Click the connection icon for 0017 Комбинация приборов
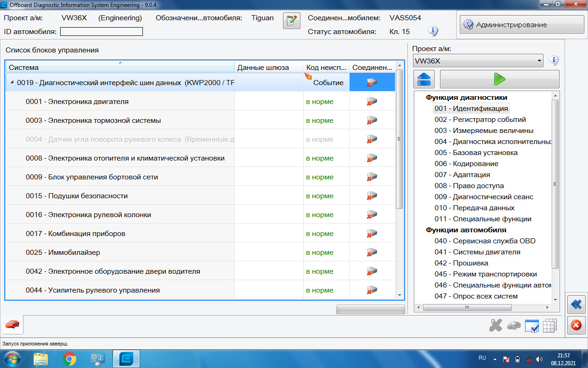This screenshot has width=588, height=368. pos(372,233)
